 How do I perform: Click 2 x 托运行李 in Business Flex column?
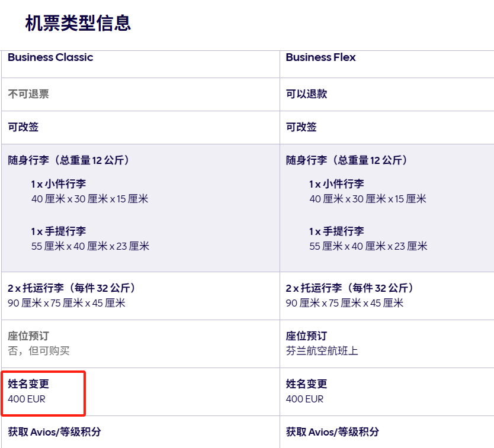point(350,288)
